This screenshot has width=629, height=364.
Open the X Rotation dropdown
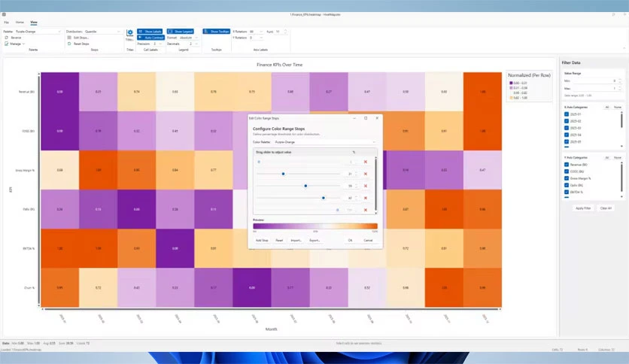(x=256, y=32)
